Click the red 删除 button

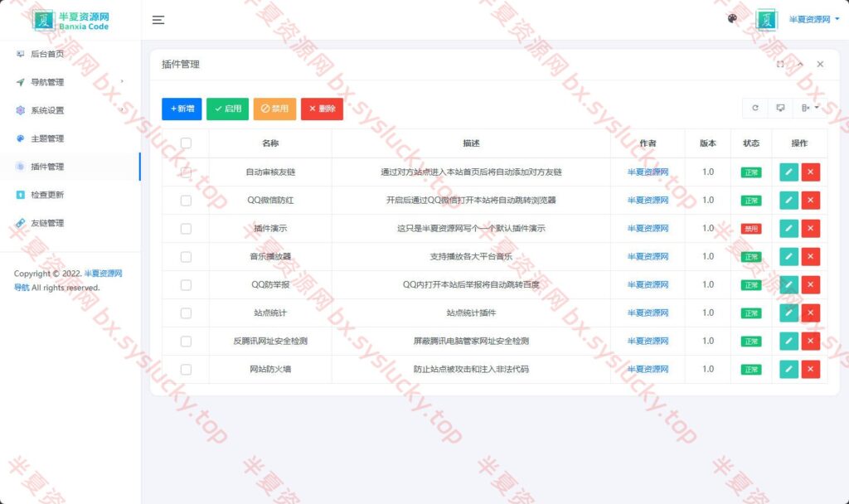point(323,109)
